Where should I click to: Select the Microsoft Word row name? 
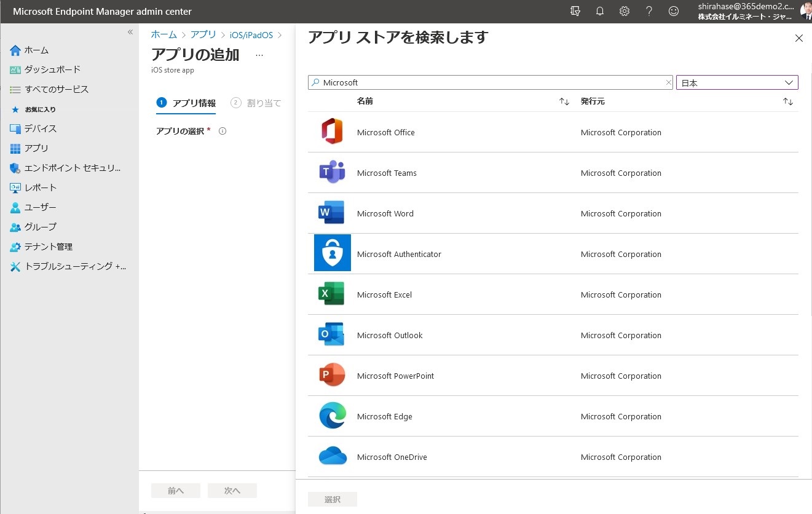(x=385, y=213)
